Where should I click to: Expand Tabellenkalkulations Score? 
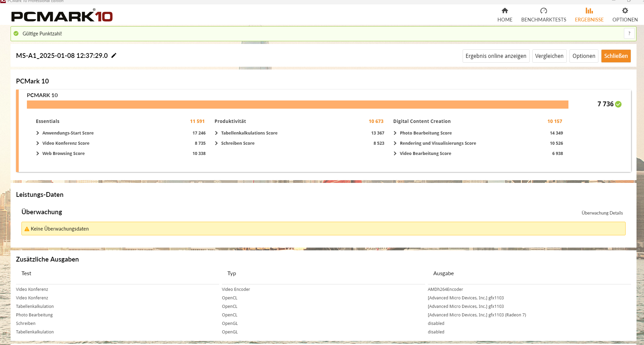[x=216, y=133]
